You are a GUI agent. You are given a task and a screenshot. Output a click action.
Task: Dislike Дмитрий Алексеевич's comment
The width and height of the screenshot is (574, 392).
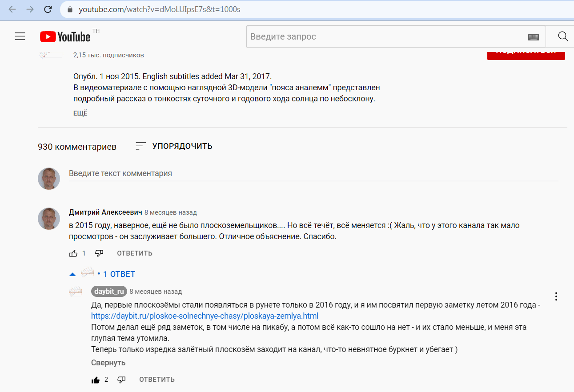coord(99,253)
